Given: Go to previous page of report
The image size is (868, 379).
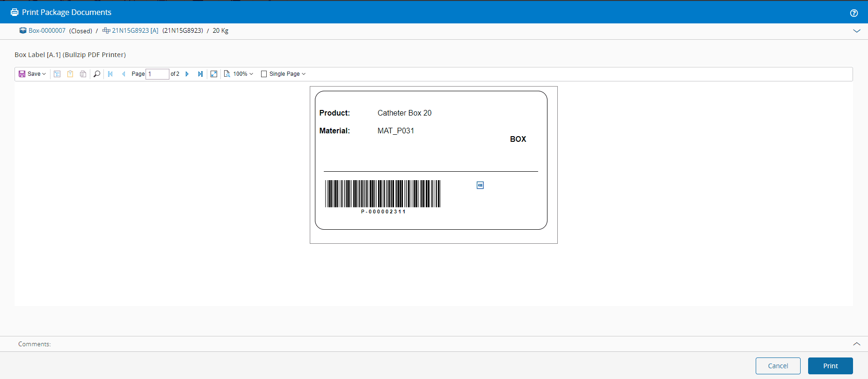Looking at the screenshot, I should pos(124,74).
